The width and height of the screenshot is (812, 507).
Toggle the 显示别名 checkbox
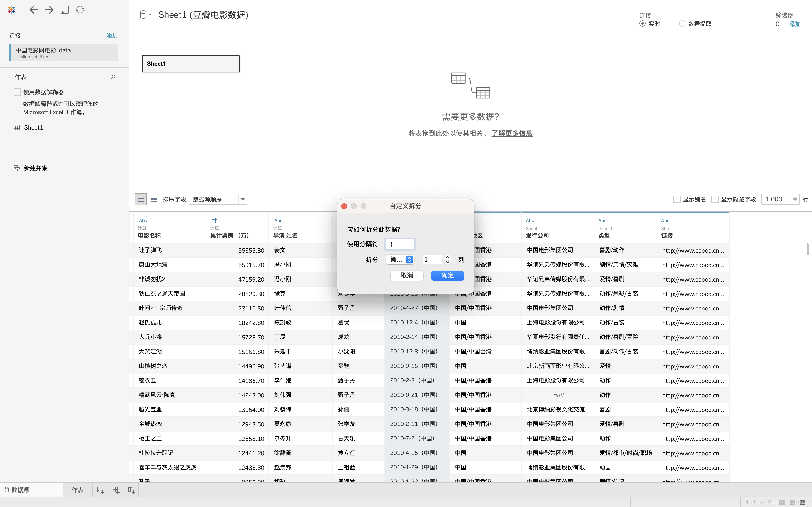[x=677, y=199]
